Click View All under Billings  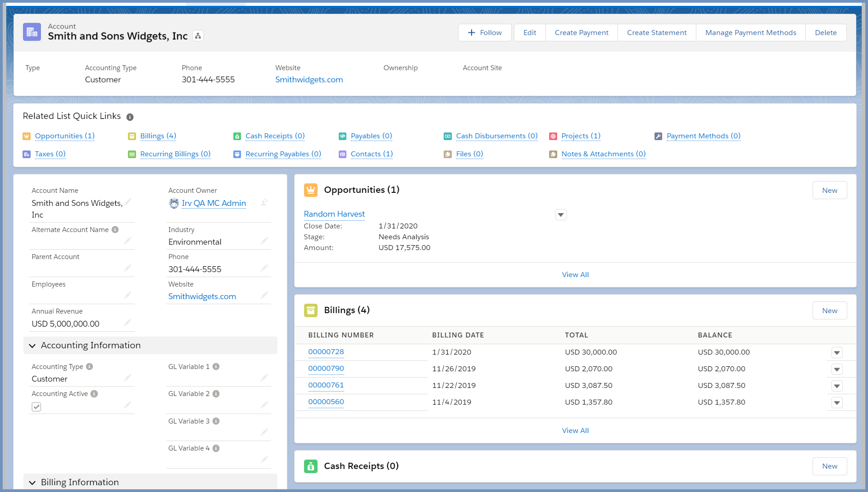click(575, 431)
